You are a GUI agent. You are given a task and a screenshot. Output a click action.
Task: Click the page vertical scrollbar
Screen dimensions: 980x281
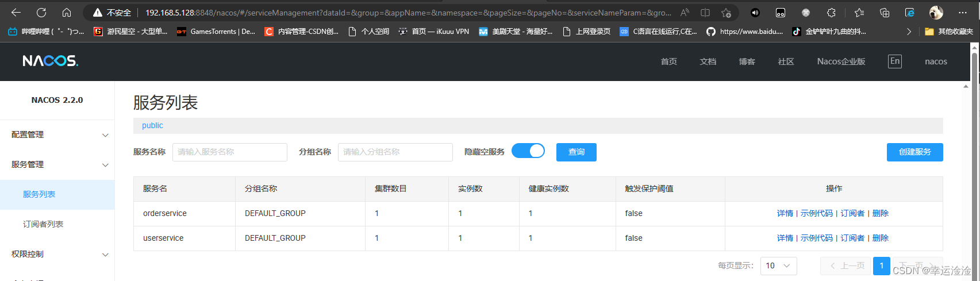click(x=974, y=167)
